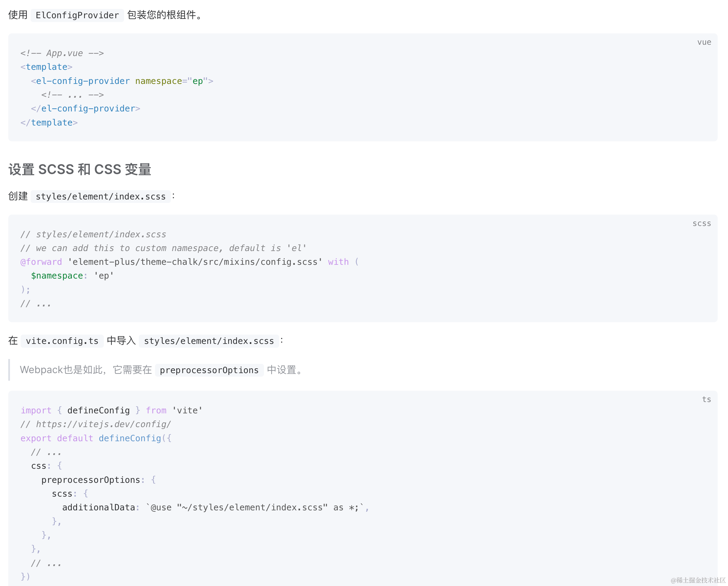The width and height of the screenshot is (728, 586).
Task: Click the "ts" language label on bottom code block
Action: pos(706,399)
